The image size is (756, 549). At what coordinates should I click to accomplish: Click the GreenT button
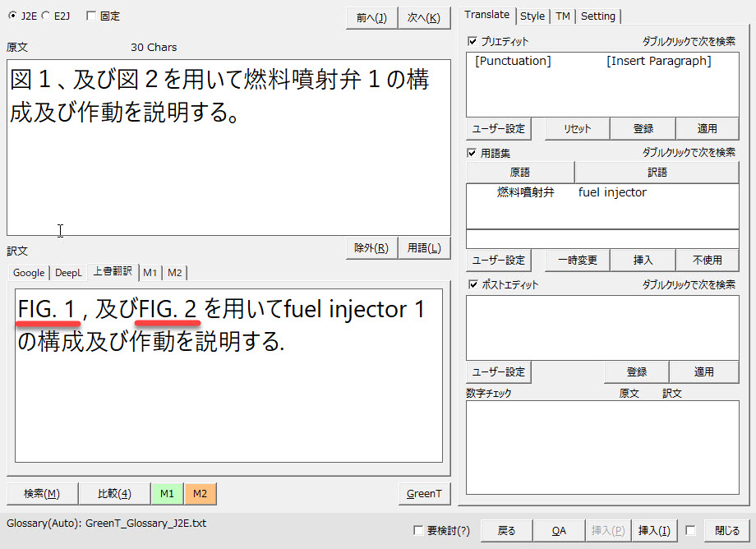point(425,493)
